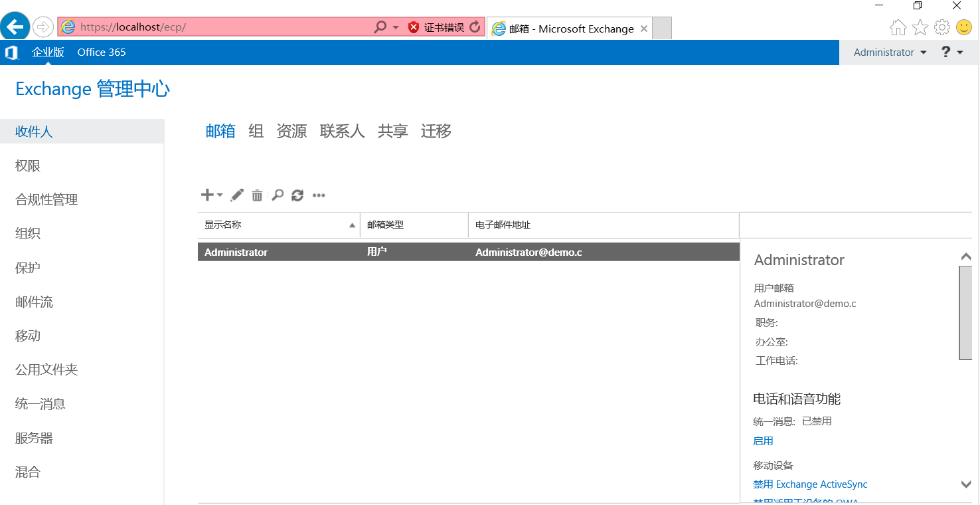The height and width of the screenshot is (505, 980).
Task: Click the search magnifier icon in toolbar
Action: [x=278, y=195]
